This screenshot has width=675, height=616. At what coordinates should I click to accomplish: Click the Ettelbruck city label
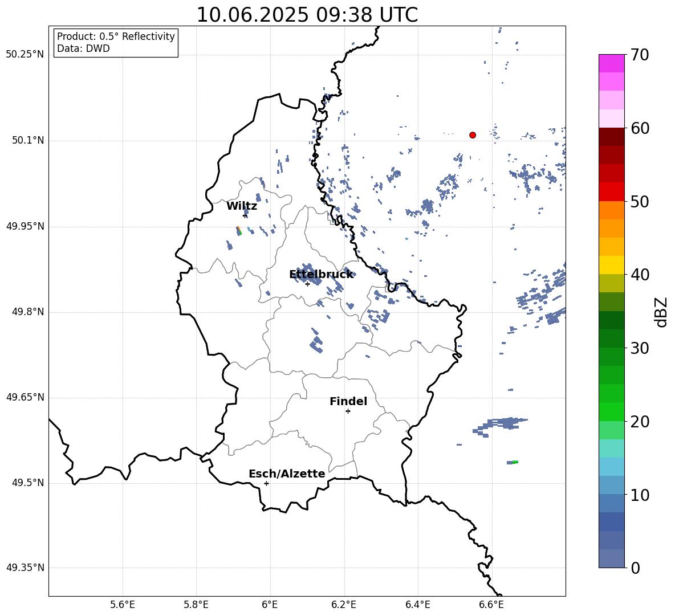[x=321, y=275]
